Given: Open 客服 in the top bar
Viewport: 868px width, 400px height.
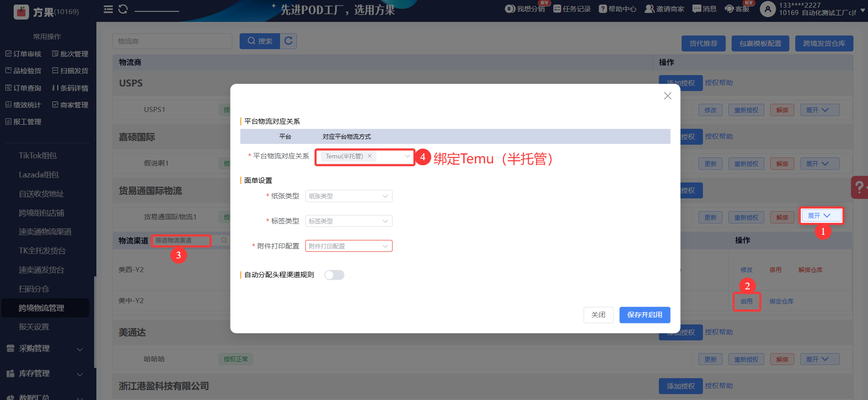Looking at the screenshot, I should (x=737, y=9).
